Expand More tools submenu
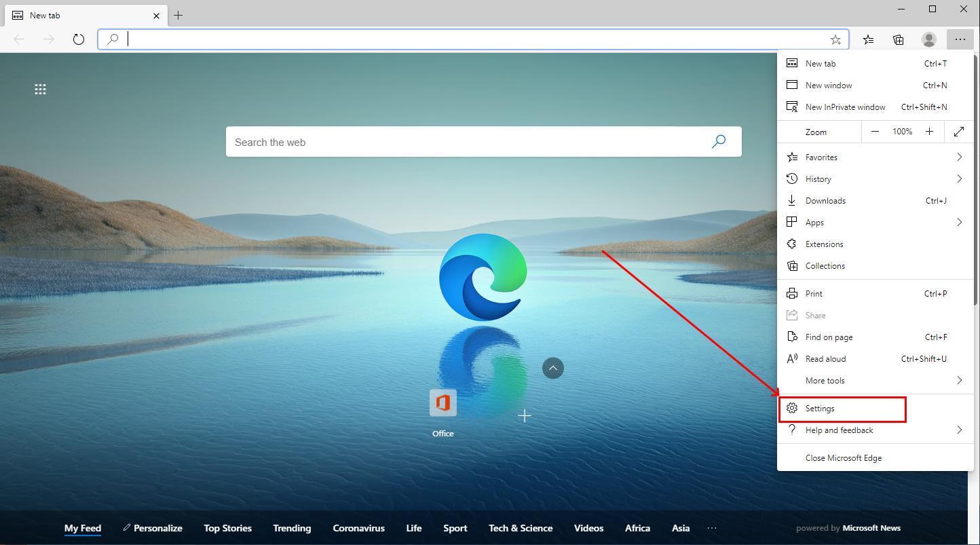The image size is (980, 545). (x=875, y=380)
